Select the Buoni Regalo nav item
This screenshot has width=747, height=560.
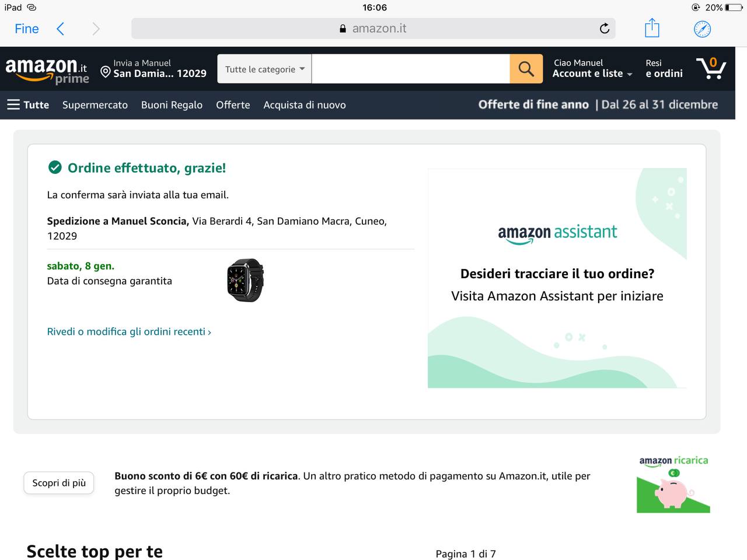click(172, 105)
